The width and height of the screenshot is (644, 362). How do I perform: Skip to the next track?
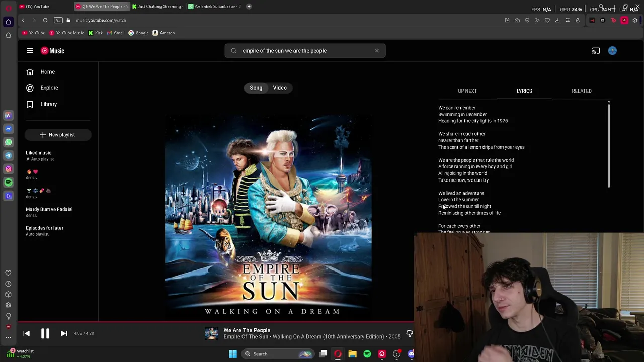click(64, 333)
